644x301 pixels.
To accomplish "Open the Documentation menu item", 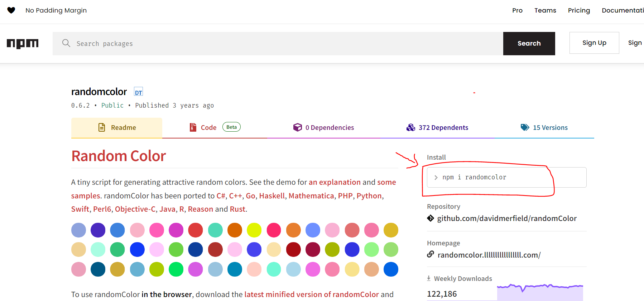I will pos(623,10).
